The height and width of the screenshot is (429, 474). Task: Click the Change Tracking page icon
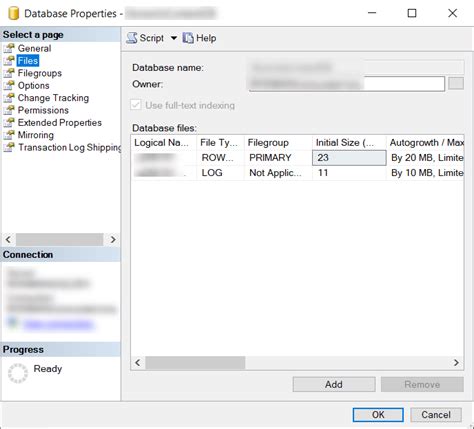[x=9, y=98]
